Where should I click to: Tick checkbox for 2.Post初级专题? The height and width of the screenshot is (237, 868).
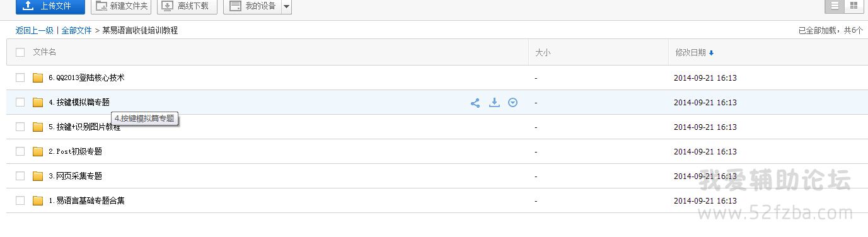click(20, 151)
